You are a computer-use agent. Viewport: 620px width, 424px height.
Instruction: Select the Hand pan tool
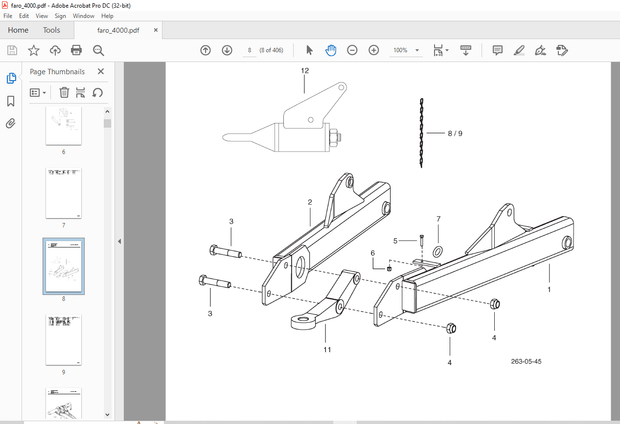330,50
